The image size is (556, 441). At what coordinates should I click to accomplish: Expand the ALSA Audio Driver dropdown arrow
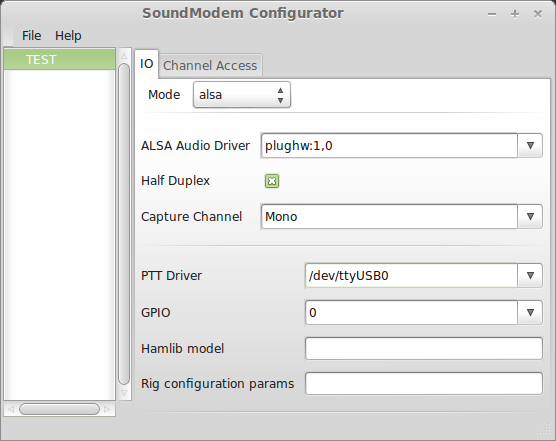coord(530,145)
